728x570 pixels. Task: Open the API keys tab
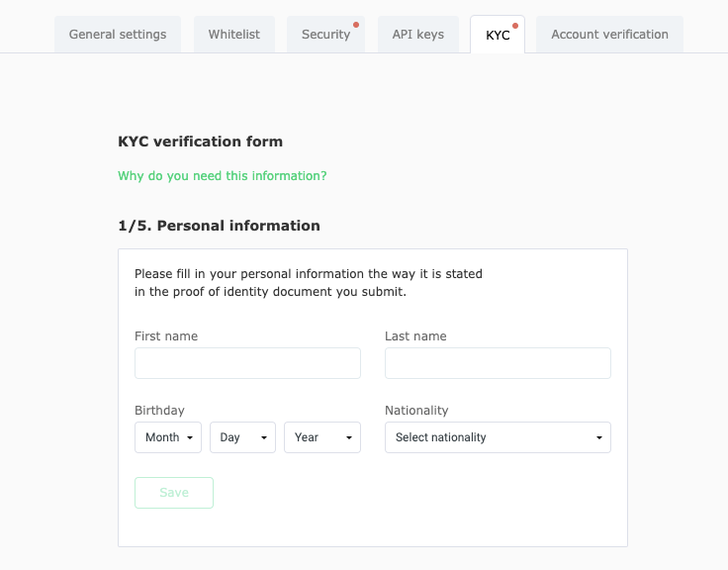[417, 35]
